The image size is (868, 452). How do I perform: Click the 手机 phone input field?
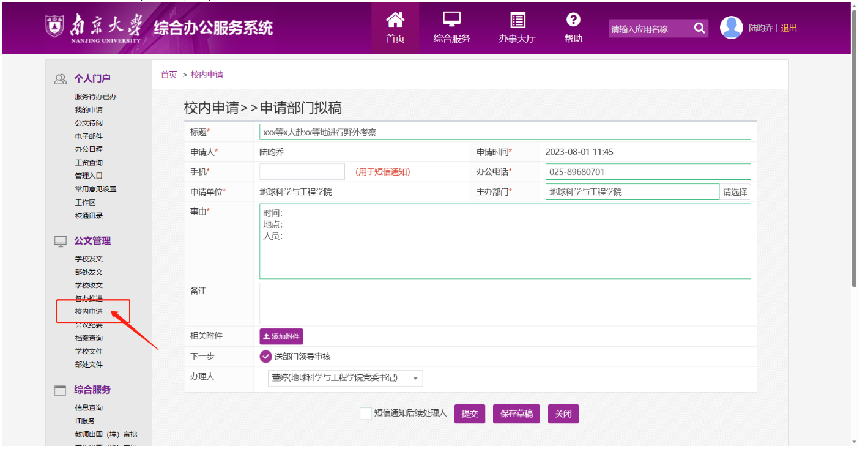tap(302, 172)
